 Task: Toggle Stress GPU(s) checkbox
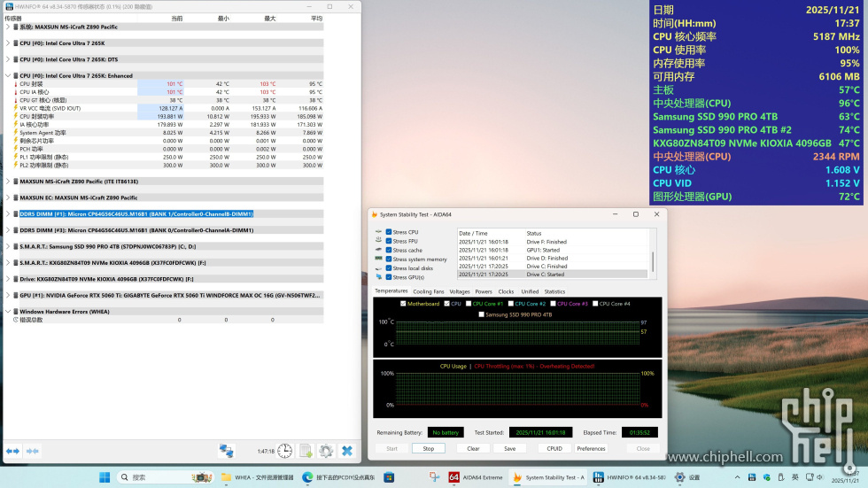(389, 277)
